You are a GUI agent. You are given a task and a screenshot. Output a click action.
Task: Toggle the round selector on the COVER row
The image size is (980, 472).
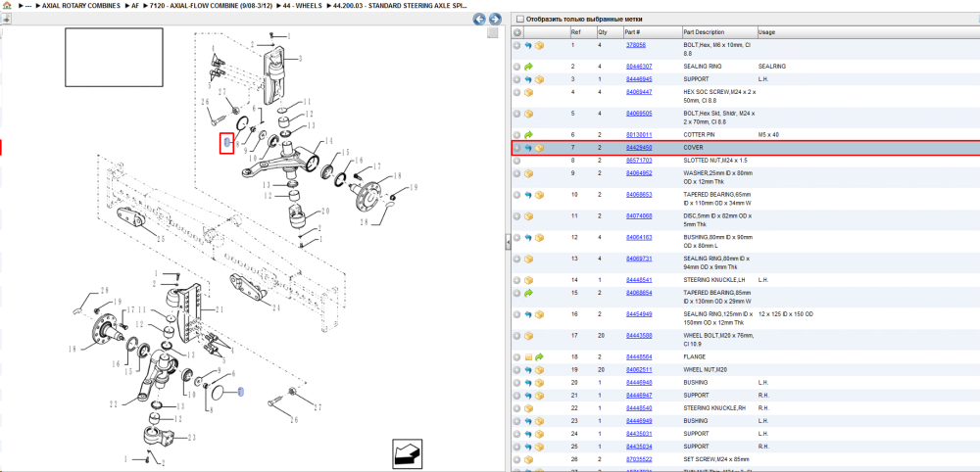pyautogui.click(x=516, y=148)
